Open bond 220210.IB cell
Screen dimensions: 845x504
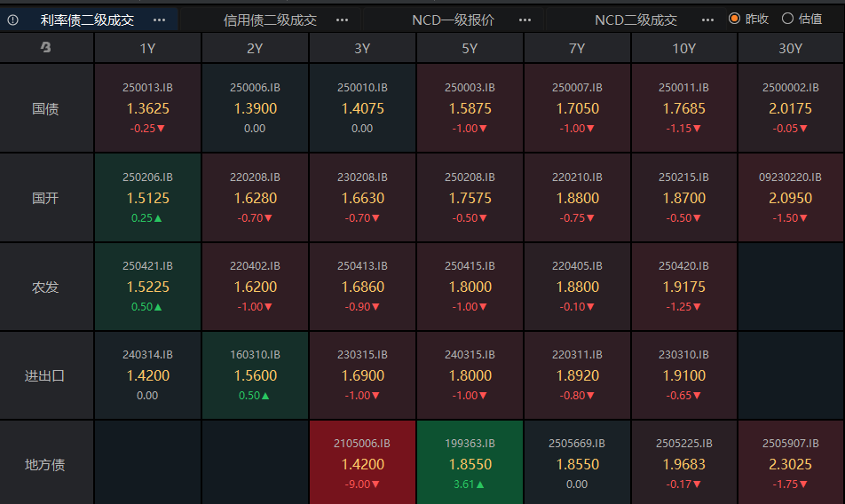point(577,197)
